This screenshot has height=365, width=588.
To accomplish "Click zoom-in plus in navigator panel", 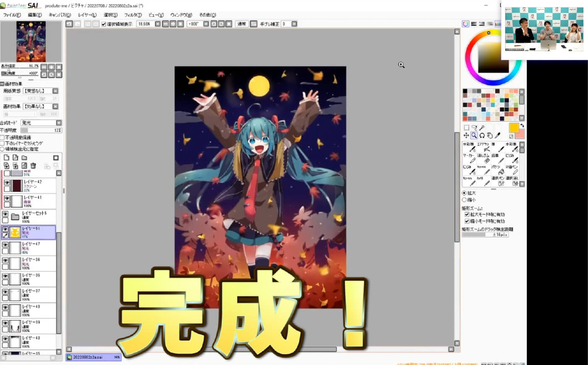I will [51, 67].
